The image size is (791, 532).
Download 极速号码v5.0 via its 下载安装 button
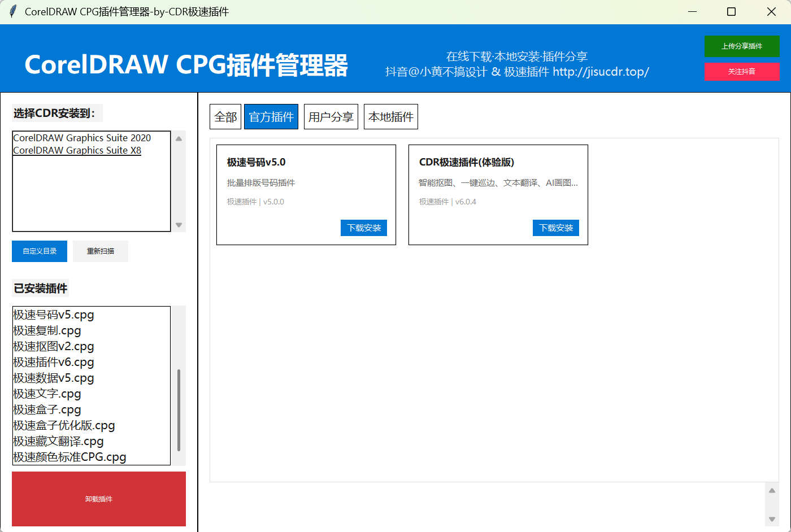click(363, 228)
